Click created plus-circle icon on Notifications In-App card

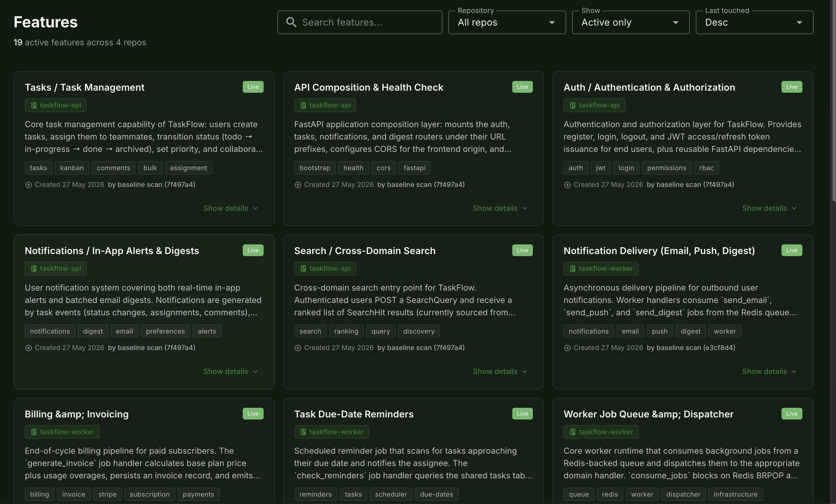(x=29, y=348)
